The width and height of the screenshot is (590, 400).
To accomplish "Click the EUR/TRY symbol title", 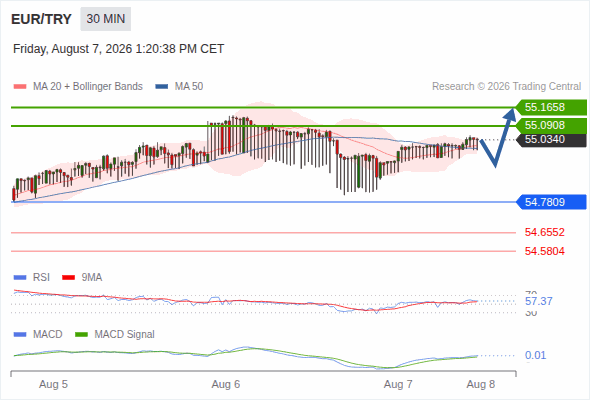I will tap(41, 19).
